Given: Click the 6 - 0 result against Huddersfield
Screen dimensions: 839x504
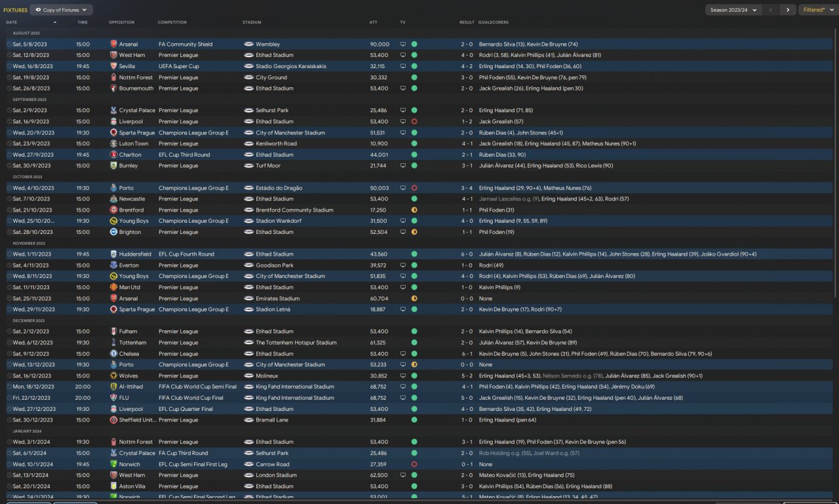Looking at the screenshot, I should coord(467,254).
